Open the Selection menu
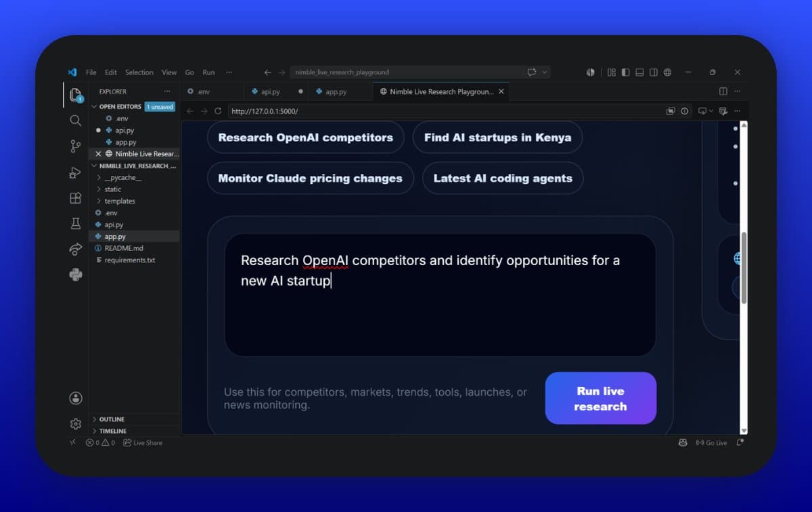The width and height of the screenshot is (812, 512). (139, 72)
